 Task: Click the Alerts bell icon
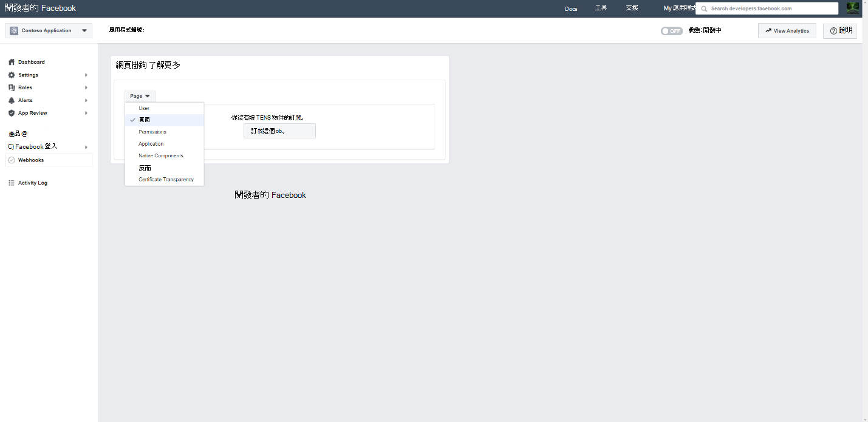pyautogui.click(x=12, y=100)
